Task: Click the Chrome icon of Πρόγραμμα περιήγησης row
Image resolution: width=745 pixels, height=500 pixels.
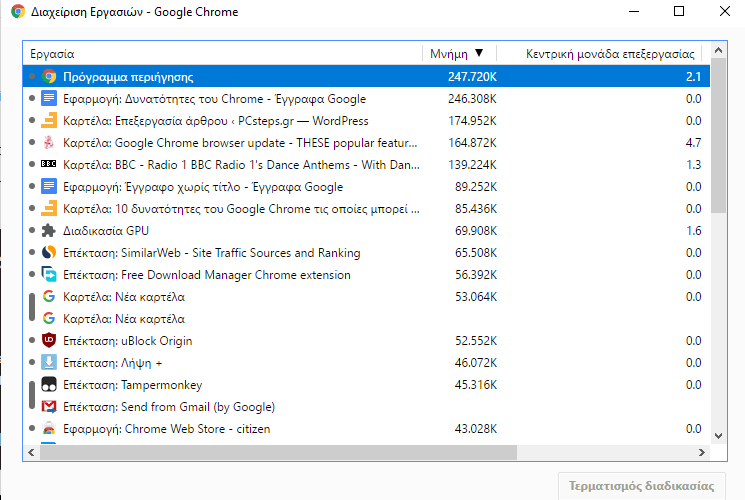Action: 49,77
